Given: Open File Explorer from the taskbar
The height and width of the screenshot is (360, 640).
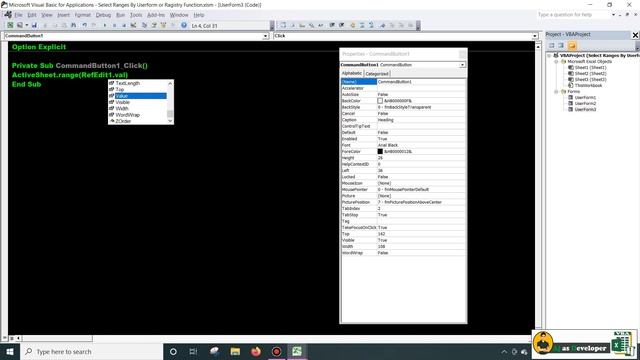Looking at the screenshot, I should 235,351.
